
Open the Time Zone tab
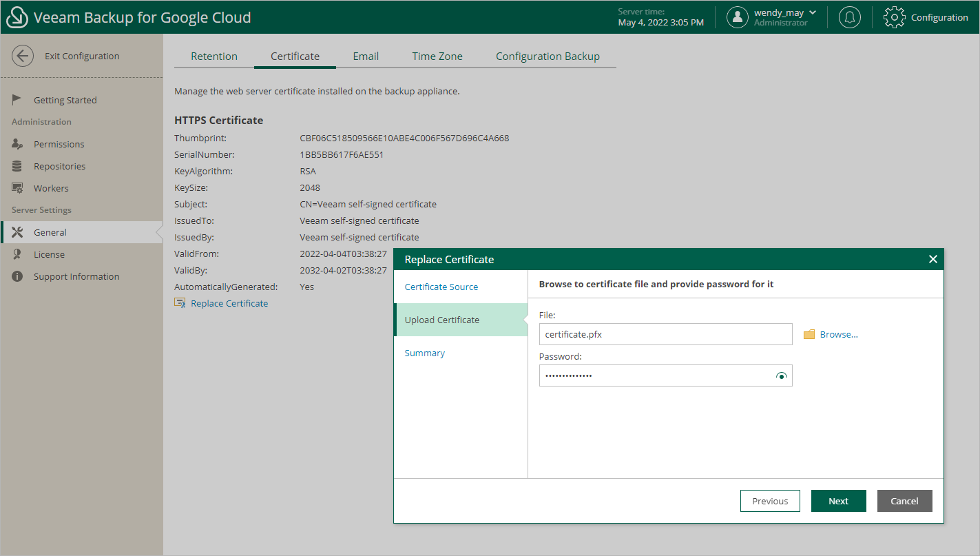[x=437, y=56]
